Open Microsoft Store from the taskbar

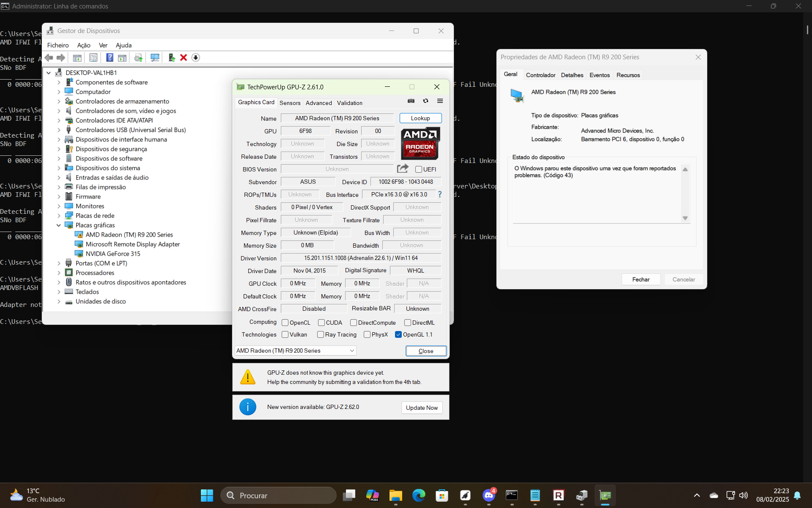pos(442,495)
